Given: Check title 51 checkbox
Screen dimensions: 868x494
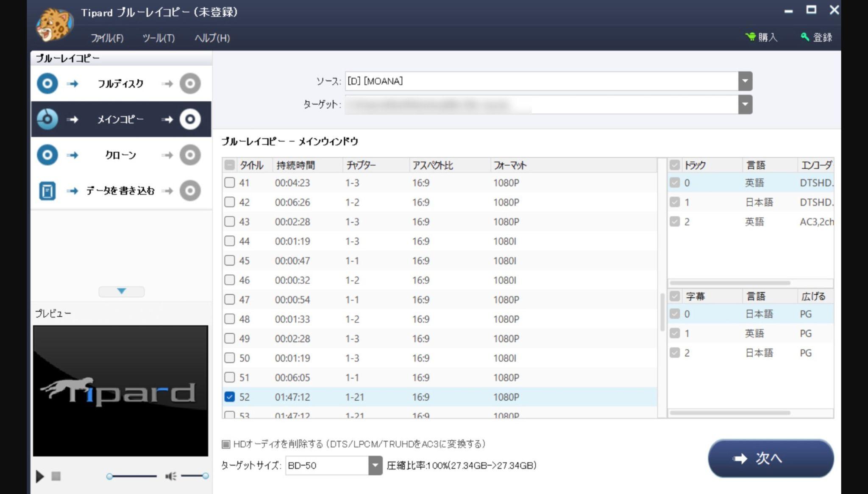Looking at the screenshot, I should pos(229,377).
